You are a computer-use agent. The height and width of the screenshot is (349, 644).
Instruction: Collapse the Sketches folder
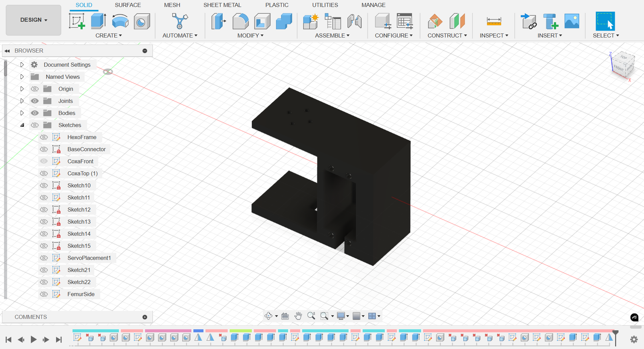(22, 125)
